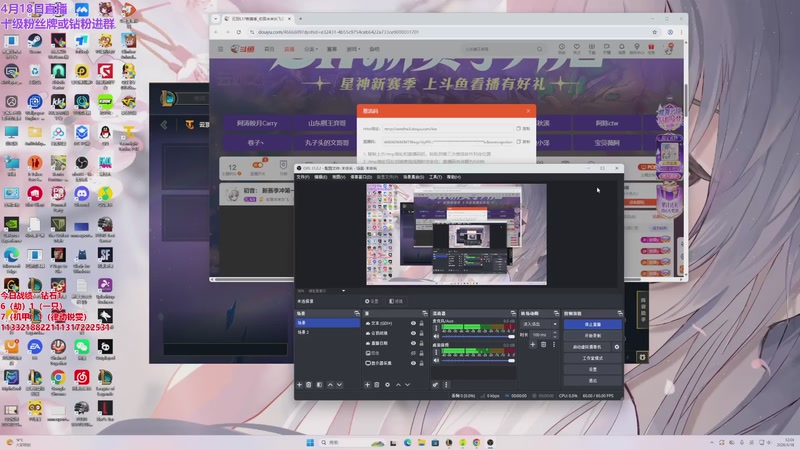
Task: Open the source 滤镜 filters button above docks
Action: (396, 301)
